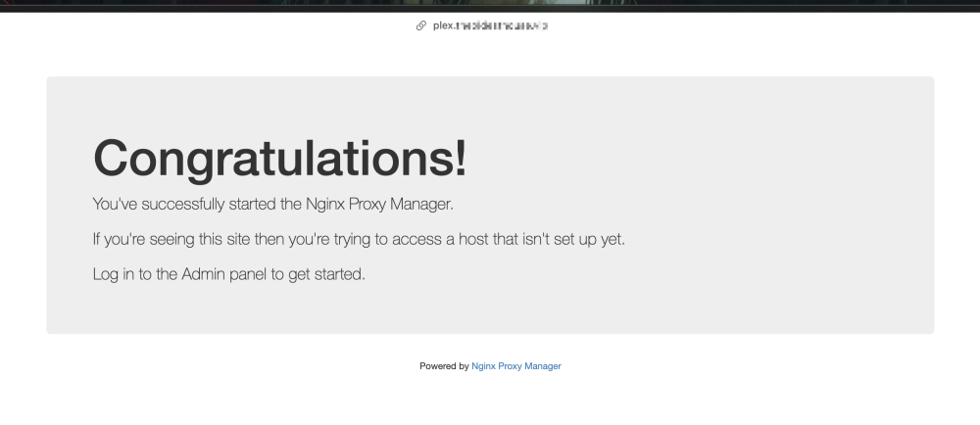
Task: Click the "Log in to the Admin panel" line
Action: [228, 274]
